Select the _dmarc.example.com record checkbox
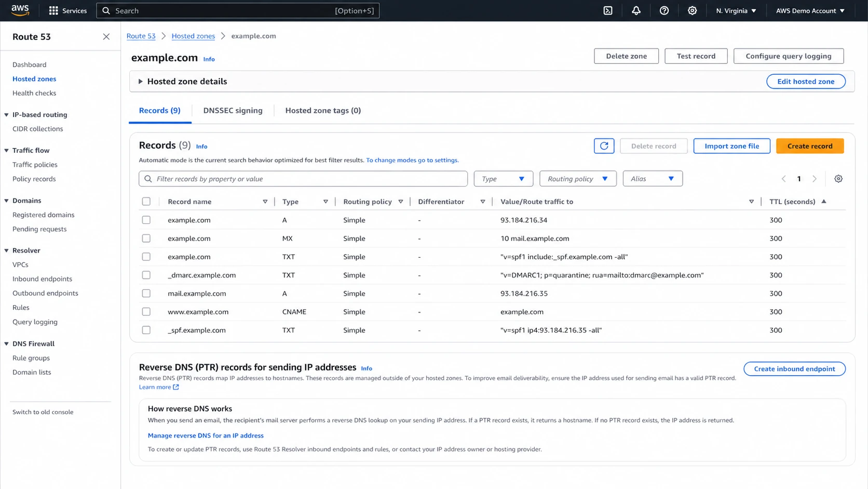Screen dimensions: 868x489 click(x=146, y=275)
